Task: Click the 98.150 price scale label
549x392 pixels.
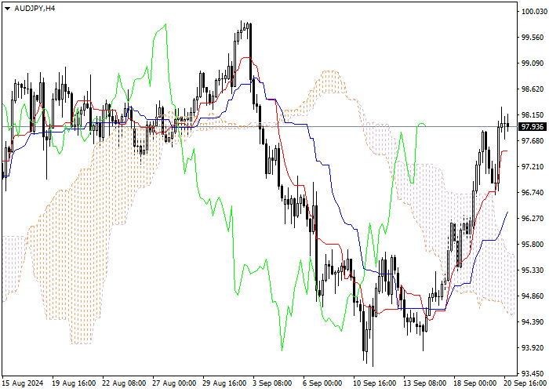Action: point(534,115)
